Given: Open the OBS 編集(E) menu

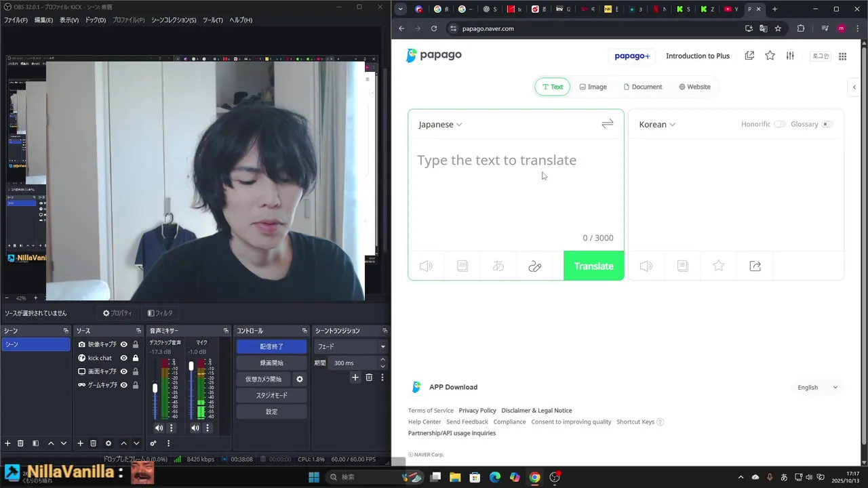Looking at the screenshot, I should [x=43, y=20].
